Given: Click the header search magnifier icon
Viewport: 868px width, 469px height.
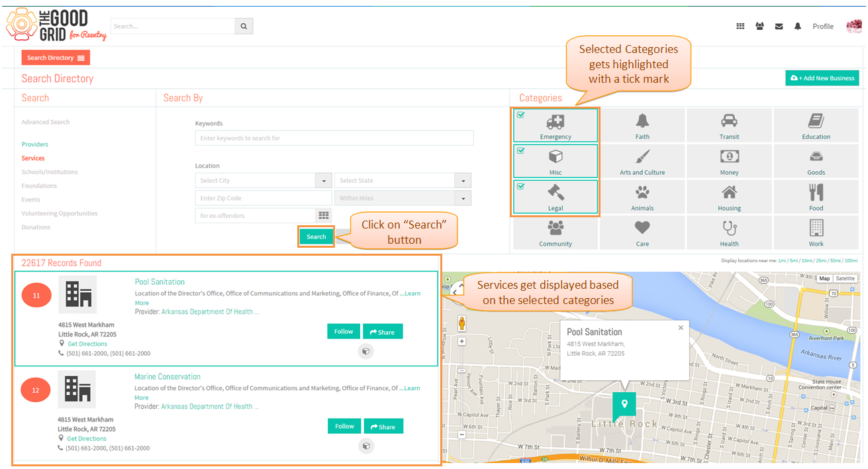Looking at the screenshot, I should click(x=244, y=26).
